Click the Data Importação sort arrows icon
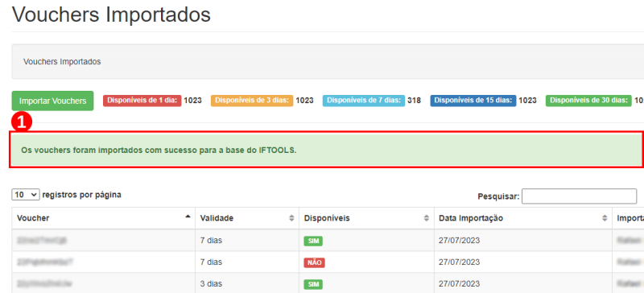644x293 pixels. coord(605,219)
